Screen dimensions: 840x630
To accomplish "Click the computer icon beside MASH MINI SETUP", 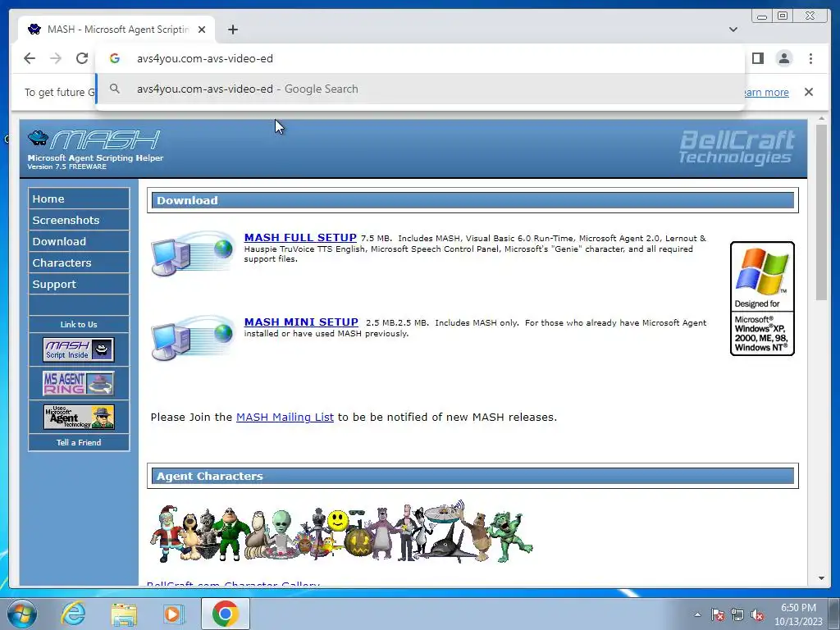I will click(192, 338).
